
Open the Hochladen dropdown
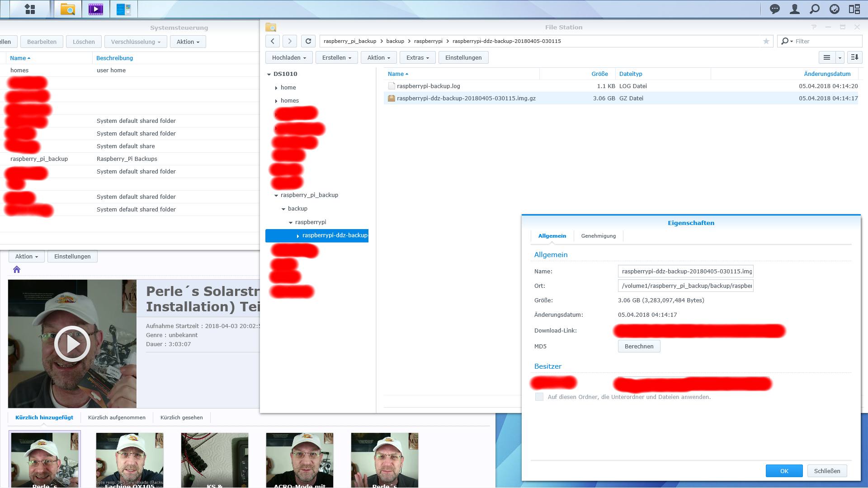click(289, 57)
